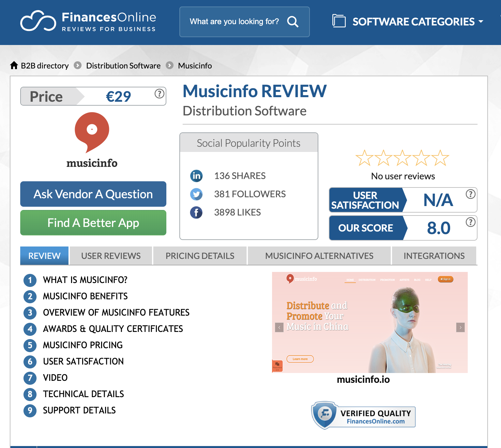Click the search magnifier icon
Screen dimensions: 501x448
coord(293,22)
